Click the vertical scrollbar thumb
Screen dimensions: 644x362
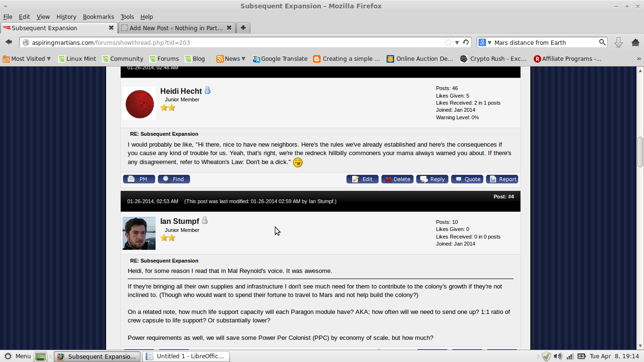click(x=640, y=152)
